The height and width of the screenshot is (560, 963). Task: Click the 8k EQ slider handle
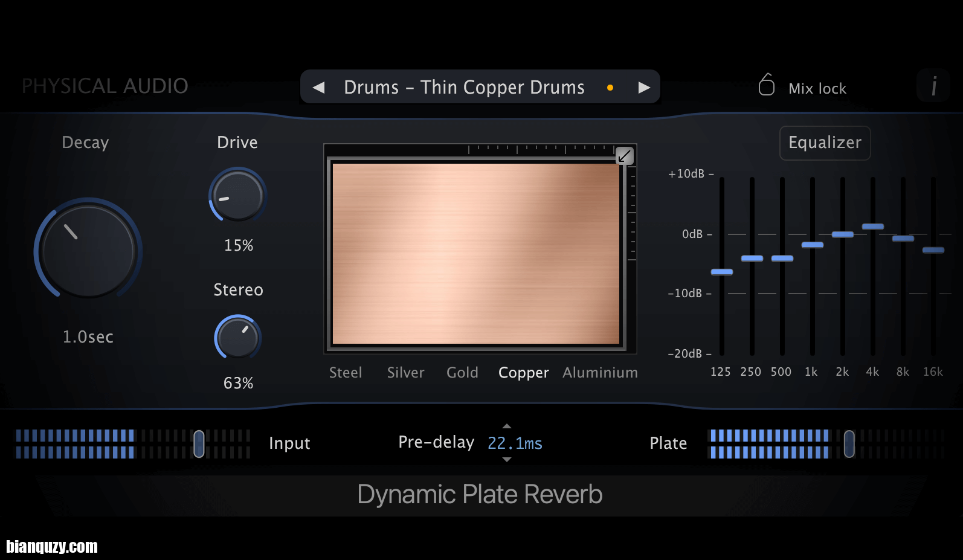[903, 239]
